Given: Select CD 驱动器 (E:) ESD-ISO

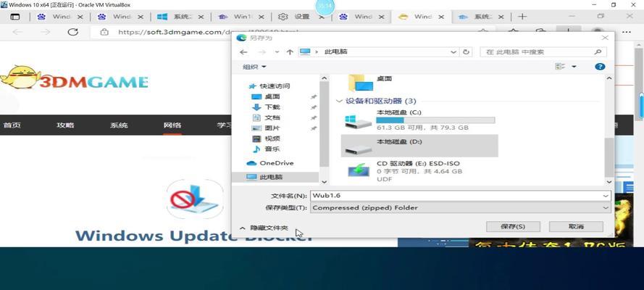Looking at the screenshot, I should click(419, 171).
